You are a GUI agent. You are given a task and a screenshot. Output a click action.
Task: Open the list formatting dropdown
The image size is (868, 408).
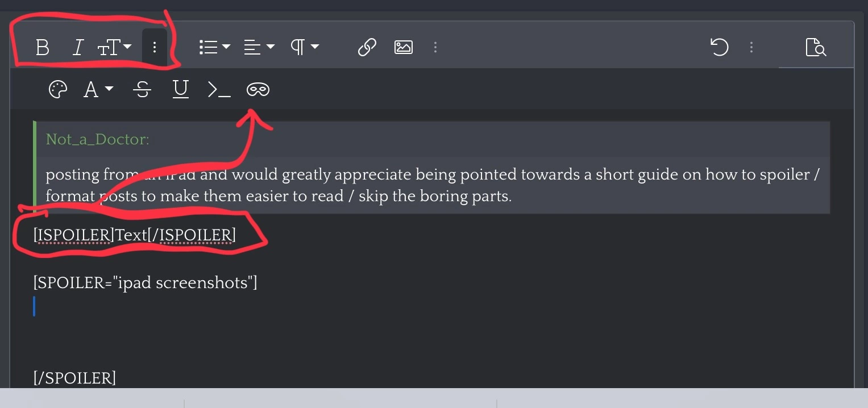(x=214, y=47)
